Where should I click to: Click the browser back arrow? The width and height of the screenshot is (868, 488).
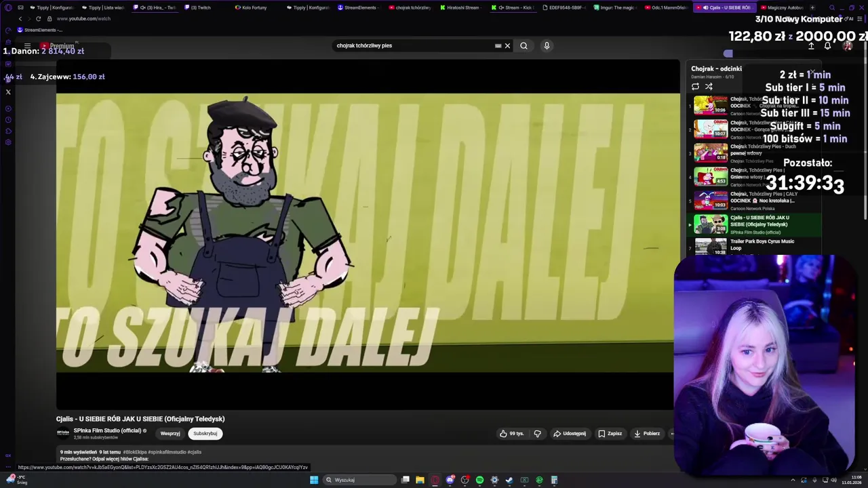point(20,18)
